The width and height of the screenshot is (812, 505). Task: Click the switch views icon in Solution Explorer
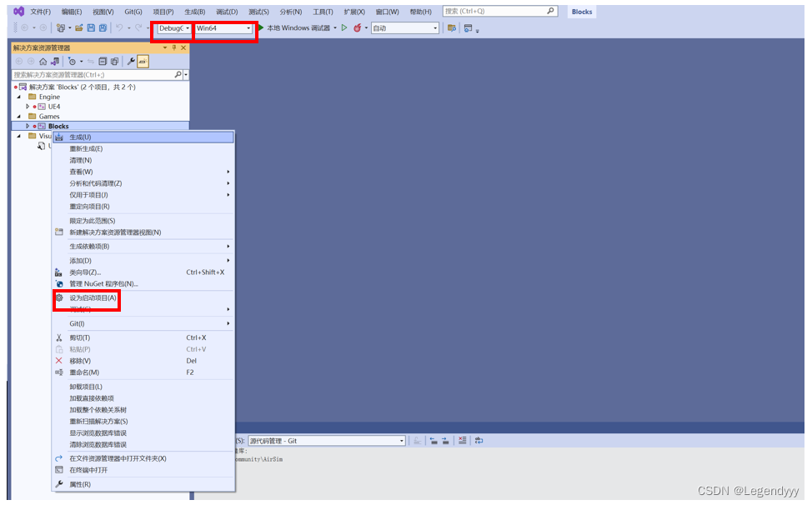tap(55, 62)
